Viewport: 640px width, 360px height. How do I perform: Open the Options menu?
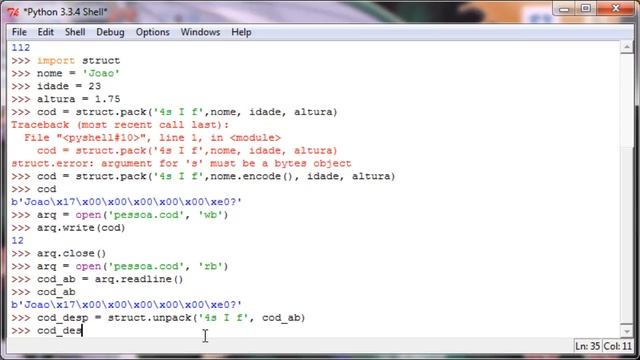(153, 32)
